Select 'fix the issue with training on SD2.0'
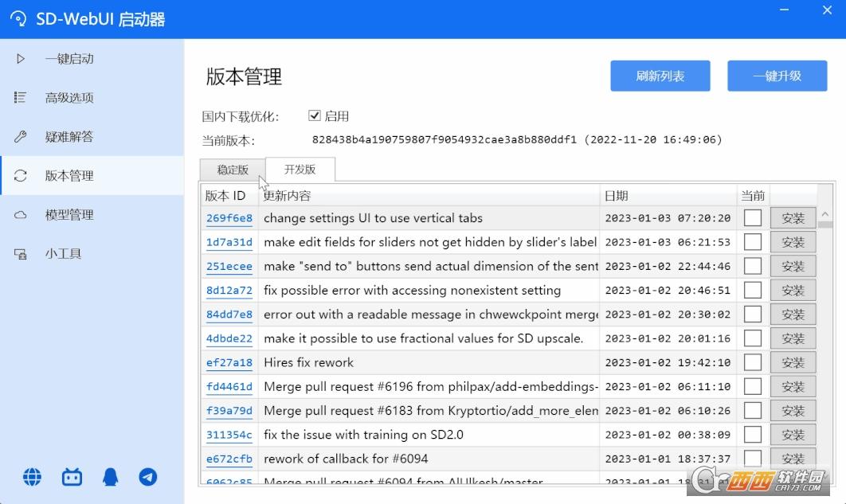Screen dimensions: 846x504 coord(363,435)
